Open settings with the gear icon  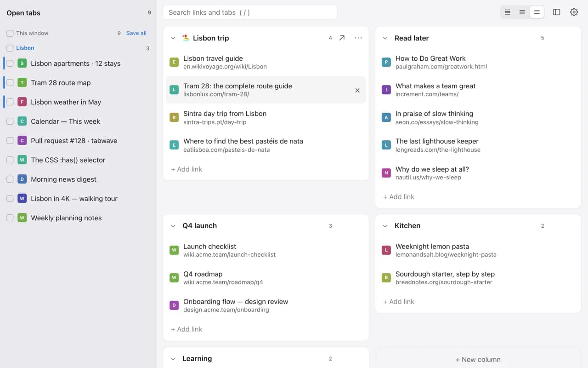coord(574,12)
